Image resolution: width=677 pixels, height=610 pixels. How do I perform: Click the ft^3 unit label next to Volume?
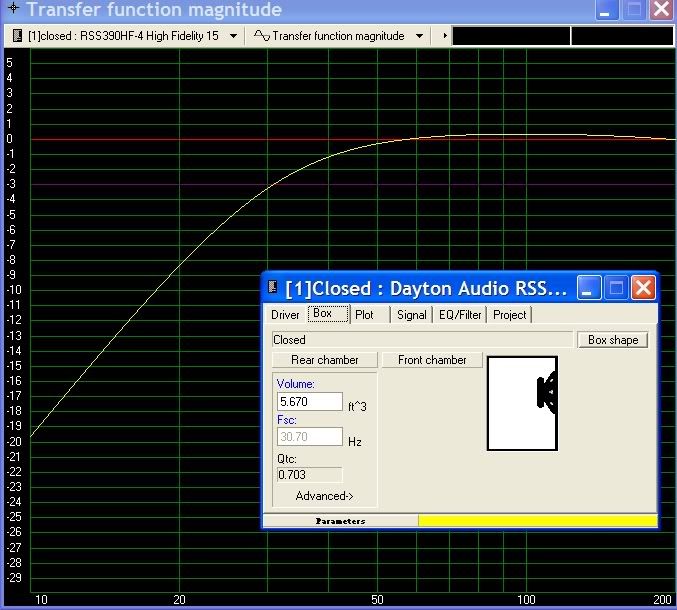[357, 406]
